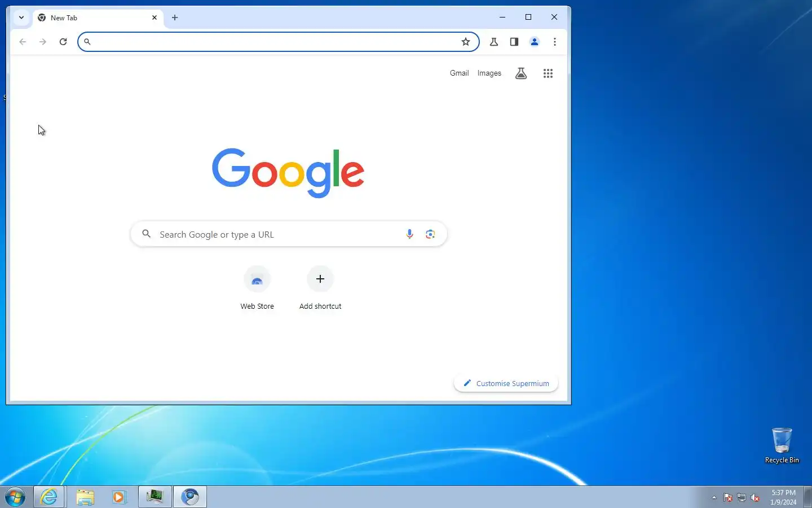Image resolution: width=812 pixels, height=508 pixels.
Task: Click Customise Supermium button
Action: (506, 383)
